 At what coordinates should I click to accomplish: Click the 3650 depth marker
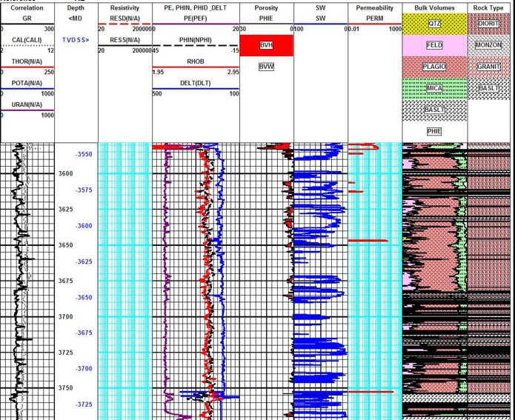66,245
